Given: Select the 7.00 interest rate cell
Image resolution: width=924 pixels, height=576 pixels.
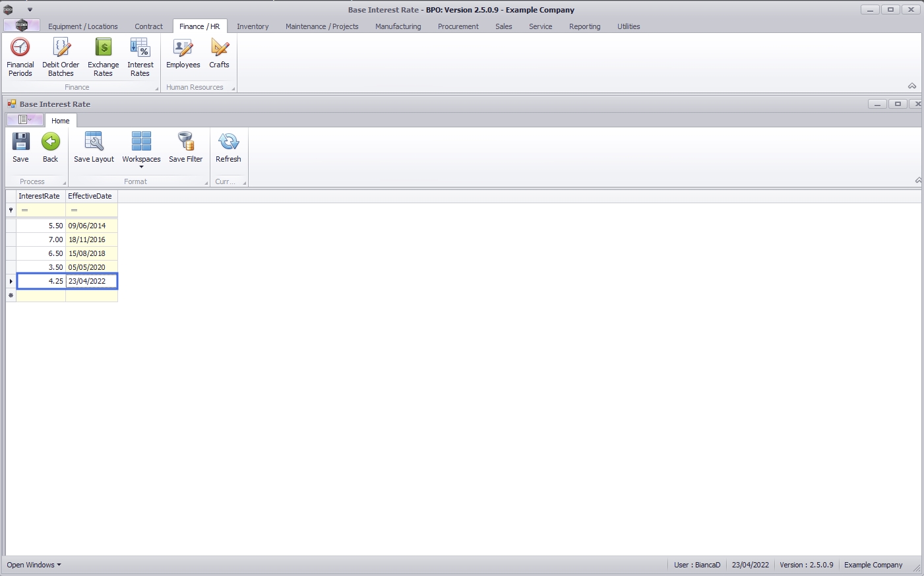Looking at the screenshot, I should [x=41, y=240].
